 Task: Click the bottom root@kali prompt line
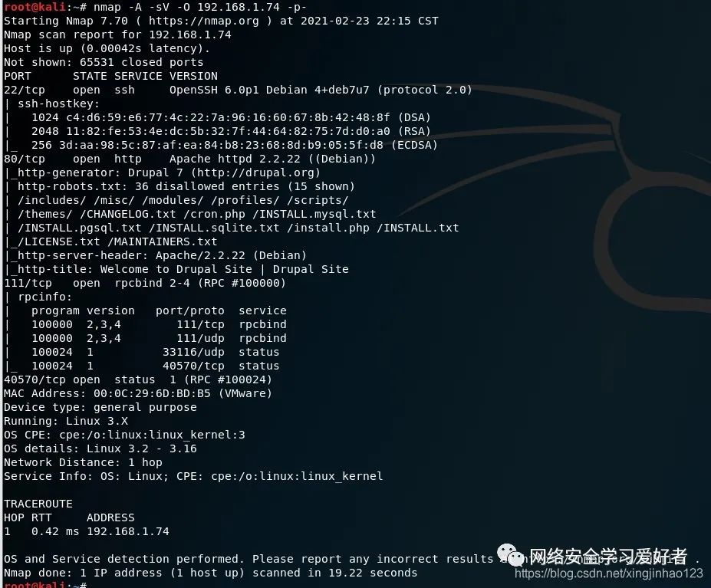(x=45, y=585)
